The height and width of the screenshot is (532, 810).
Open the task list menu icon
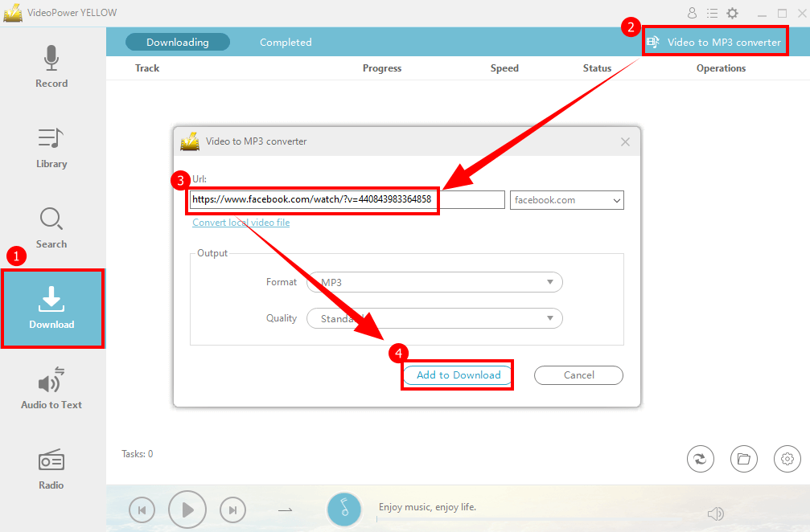point(713,13)
